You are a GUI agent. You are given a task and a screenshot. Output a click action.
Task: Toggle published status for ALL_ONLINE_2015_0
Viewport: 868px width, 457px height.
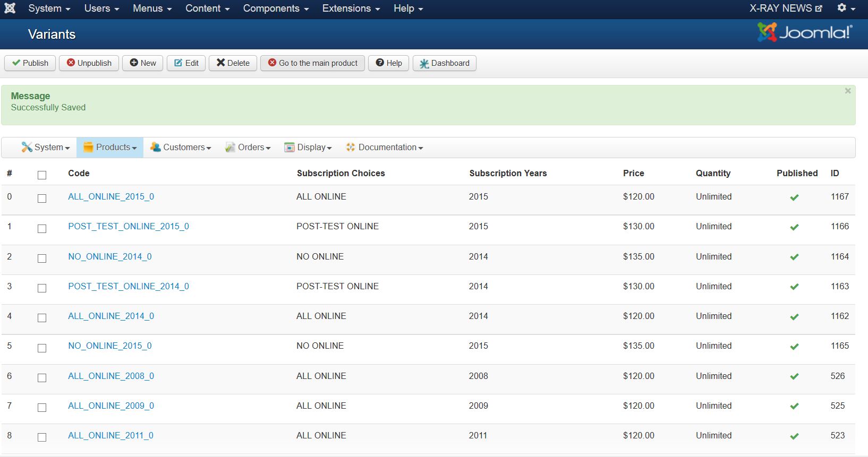point(794,197)
